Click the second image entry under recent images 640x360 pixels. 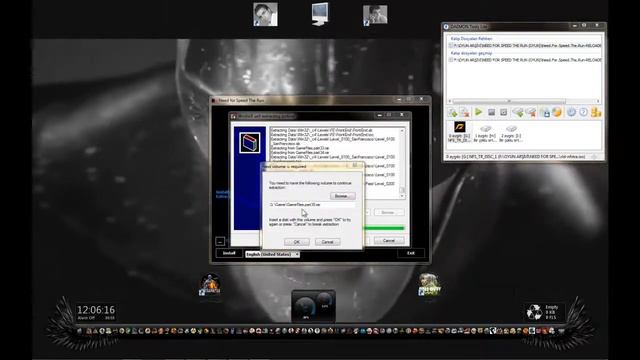tap(525, 60)
